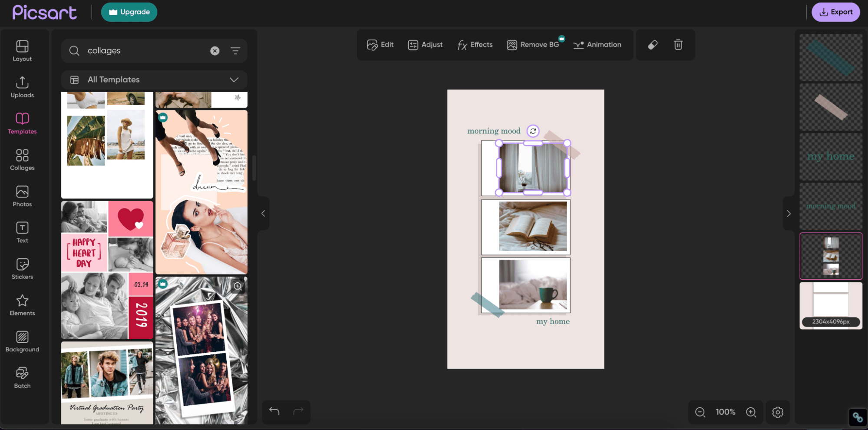
Task: Open the Elements panel
Action: pyautogui.click(x=22, y=305)
